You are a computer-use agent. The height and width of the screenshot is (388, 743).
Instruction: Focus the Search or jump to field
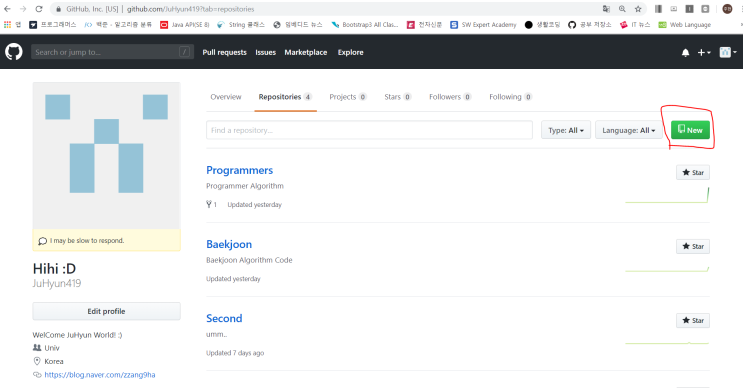pos(112,52)
